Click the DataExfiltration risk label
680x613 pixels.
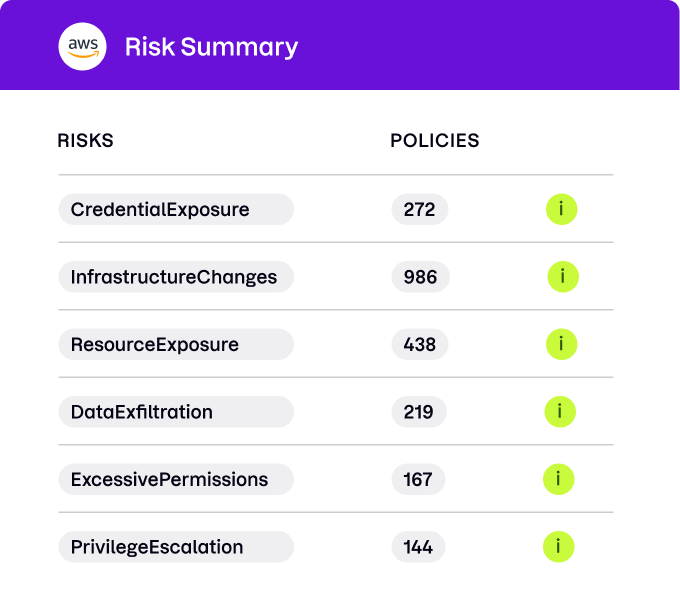tap(176, 411)
